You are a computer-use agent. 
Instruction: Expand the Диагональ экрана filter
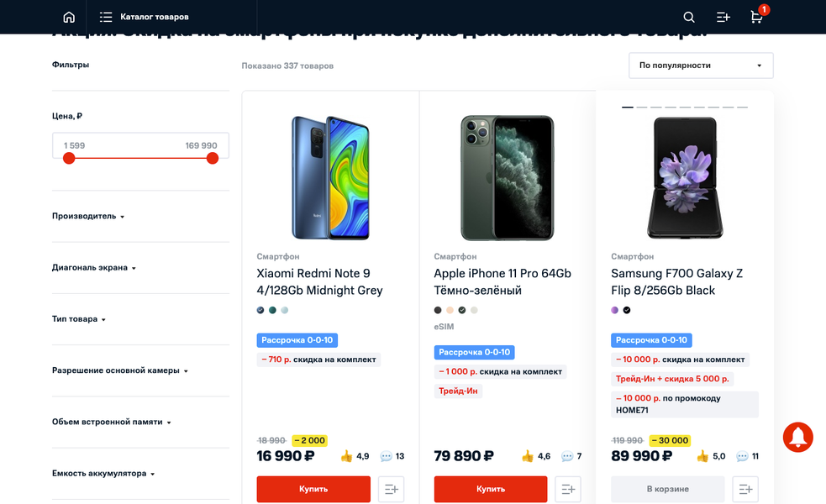[94, 268]
